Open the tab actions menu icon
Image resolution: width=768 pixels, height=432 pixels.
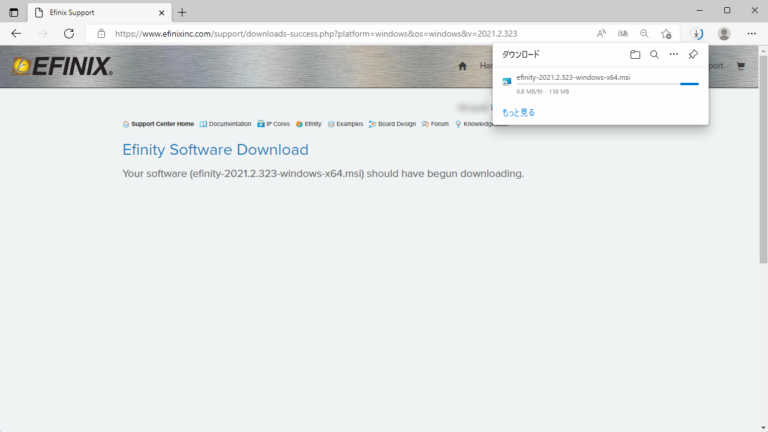[x=14, y=12]
